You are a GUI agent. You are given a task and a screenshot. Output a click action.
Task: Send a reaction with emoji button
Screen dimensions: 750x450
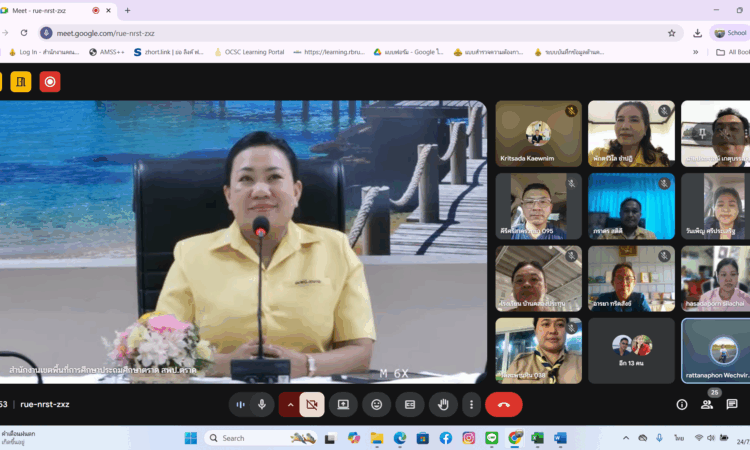[x=376, y=405]
